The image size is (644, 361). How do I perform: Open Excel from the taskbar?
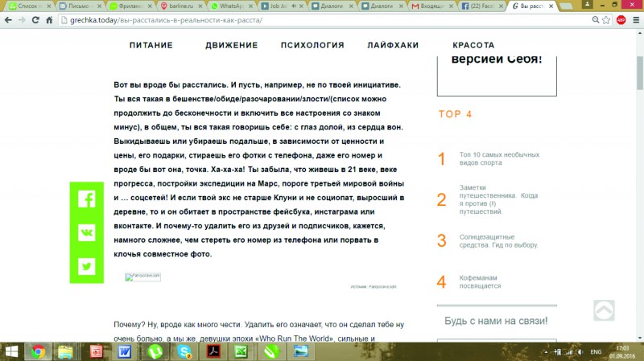[241, 351]
